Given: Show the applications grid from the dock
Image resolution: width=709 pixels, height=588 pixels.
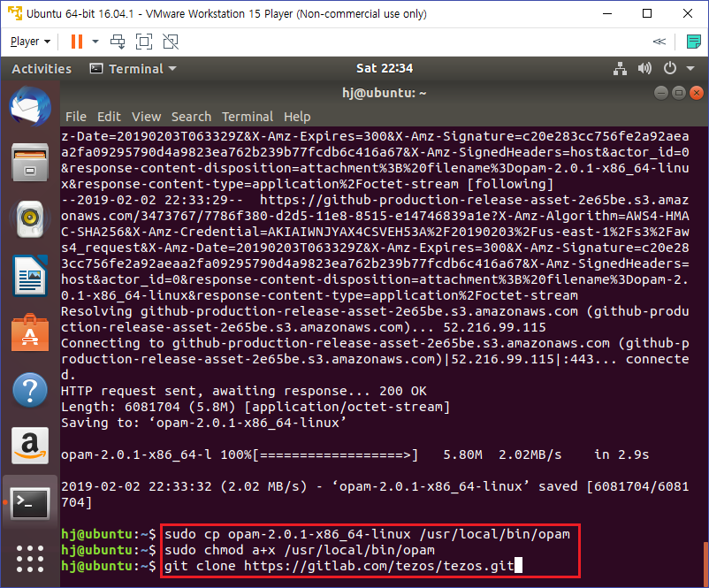Looking at the screenshot, I should (x=30, y=559).
